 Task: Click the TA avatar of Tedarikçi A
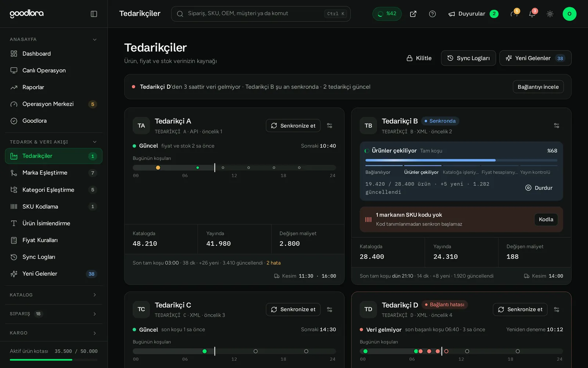[x=141, y=125]
